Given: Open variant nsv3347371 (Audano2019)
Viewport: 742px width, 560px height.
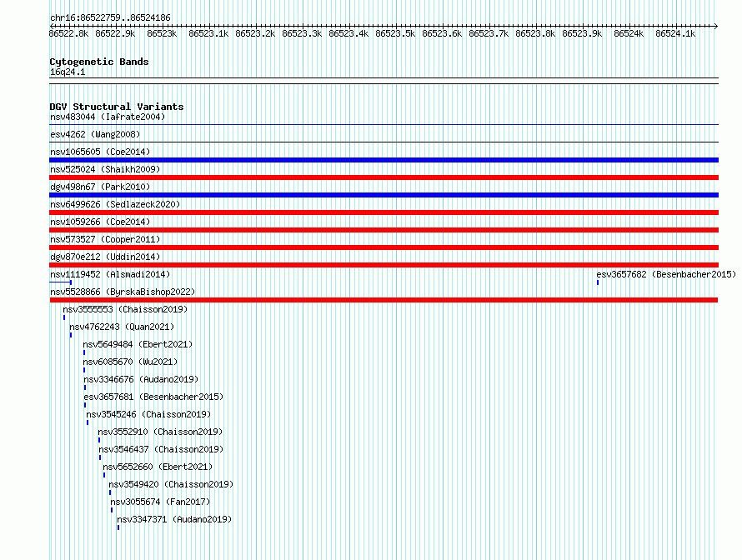Looking at the screenshot, I should [174, 519].
